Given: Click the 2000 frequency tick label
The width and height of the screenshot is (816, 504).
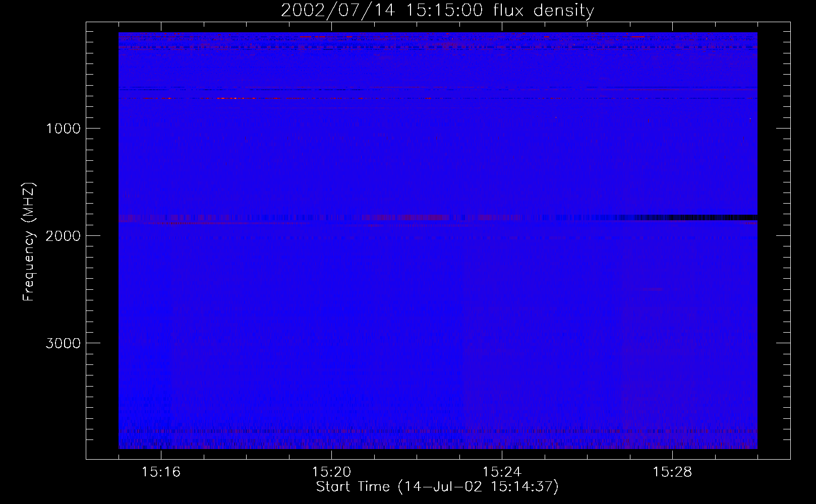Looking at the screenshot, I should click(x=63, y=236).
